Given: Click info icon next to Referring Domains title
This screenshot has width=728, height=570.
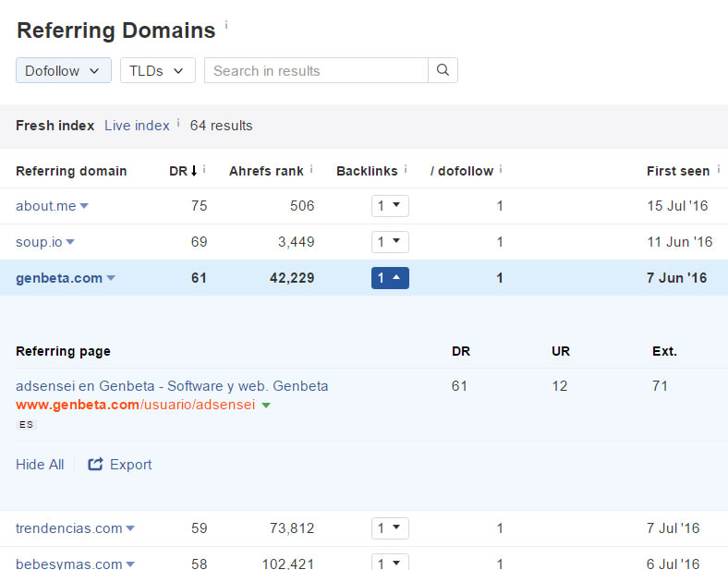Looking at the screenshot, I should (x=226, y=25).
